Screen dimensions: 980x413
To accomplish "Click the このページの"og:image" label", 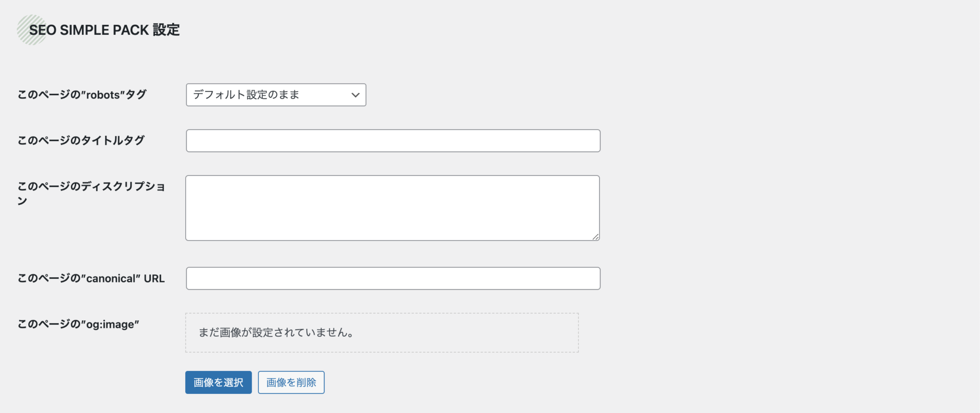I will pyautogui.click(x=78, y=323).
